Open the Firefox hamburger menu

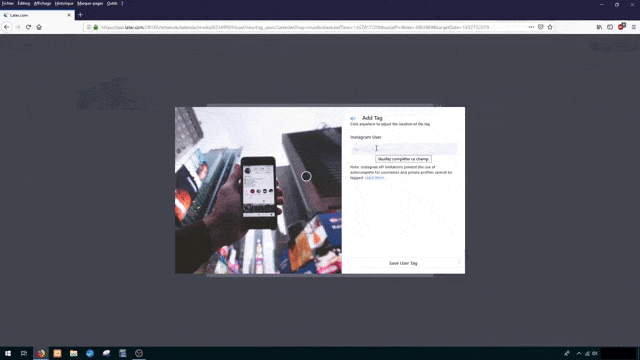633,27
